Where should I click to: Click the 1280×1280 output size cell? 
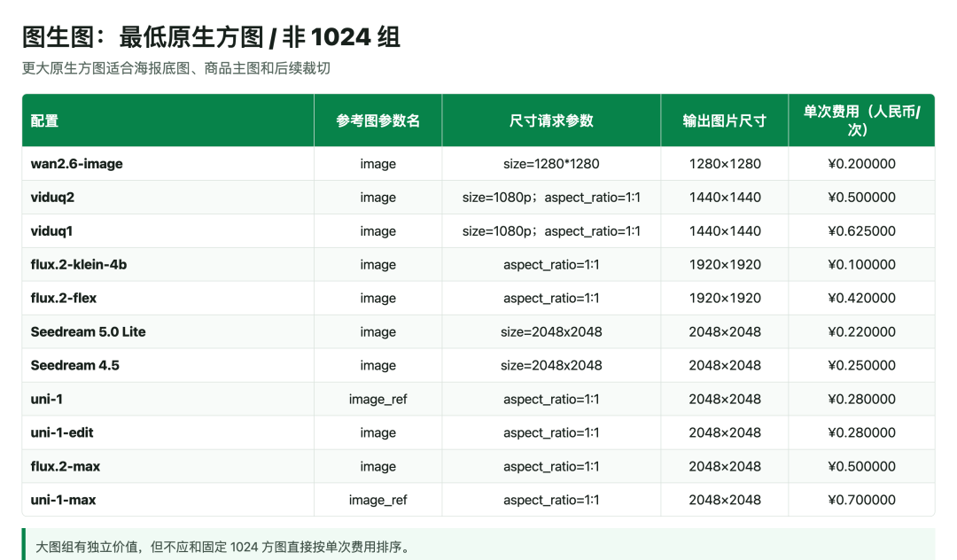tap(725, 164)
